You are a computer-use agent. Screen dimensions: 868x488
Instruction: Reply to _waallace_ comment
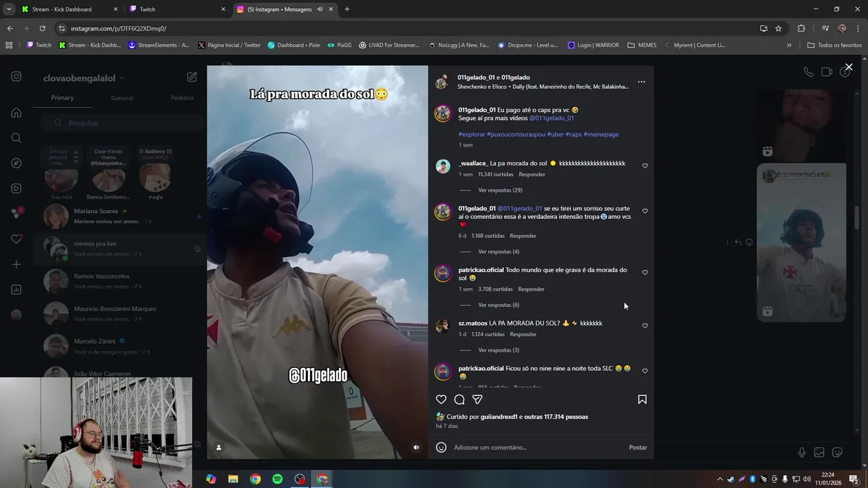[x=532, y=174]
